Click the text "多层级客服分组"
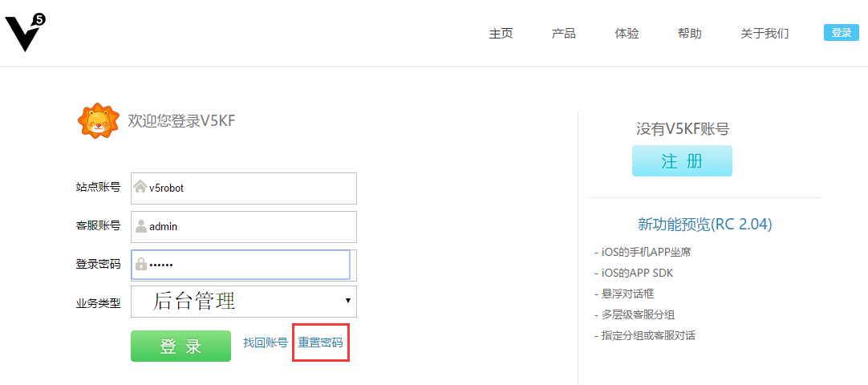The image size is (868, 385). coord(638,314)
